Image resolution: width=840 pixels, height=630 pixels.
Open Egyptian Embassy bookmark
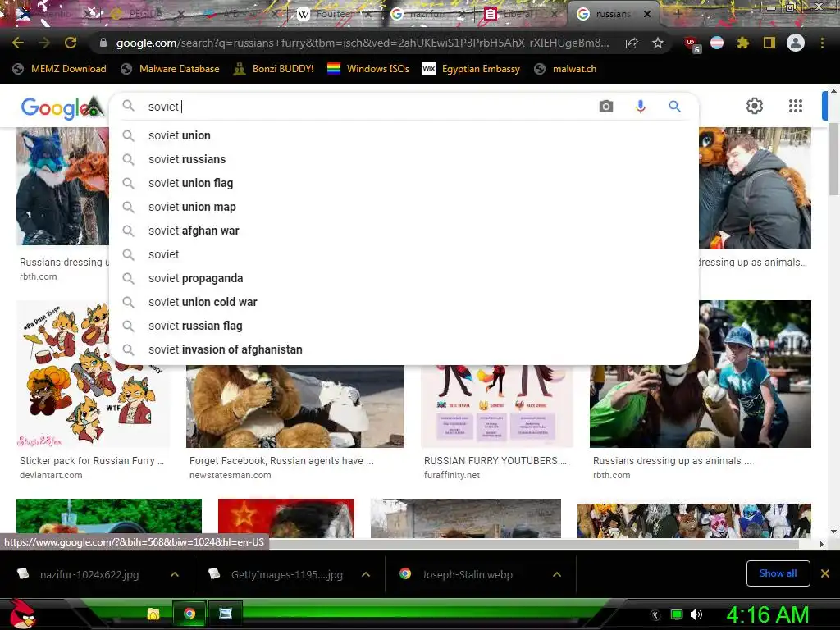(x=472, y=69)
